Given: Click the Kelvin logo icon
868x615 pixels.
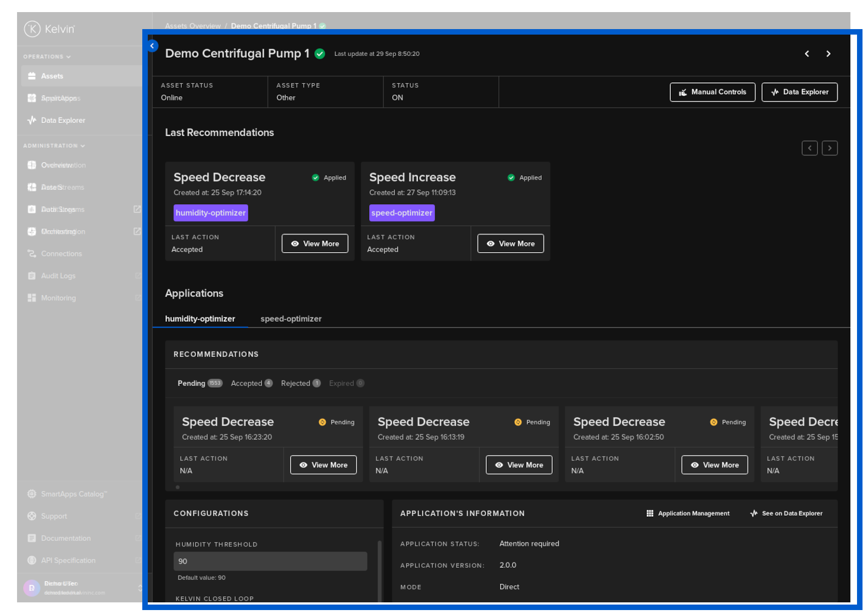Looking at the screenshot, I should pos(32,29).
